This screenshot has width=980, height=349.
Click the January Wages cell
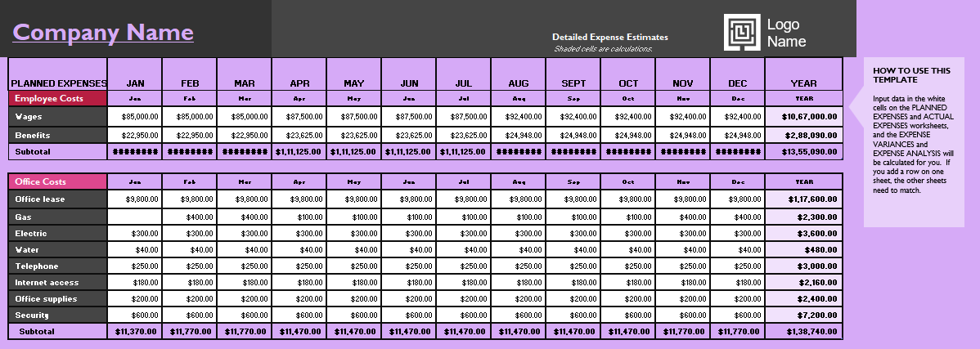click(x=135, y=117)
